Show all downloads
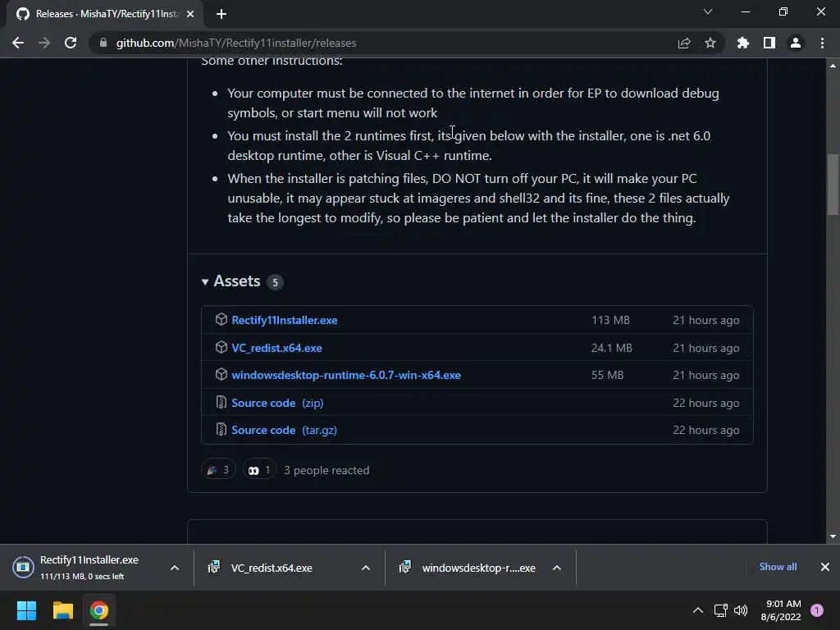The width and height of the screenshot is (840, 630). coord(778,567)
